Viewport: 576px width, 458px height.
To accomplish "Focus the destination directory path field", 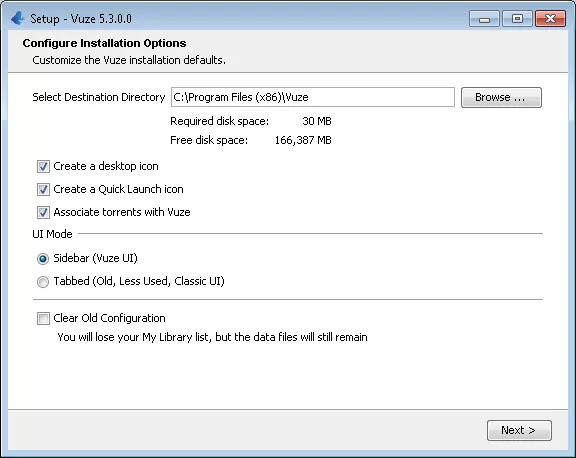I will pyautogui.click(x=313, y=97).
